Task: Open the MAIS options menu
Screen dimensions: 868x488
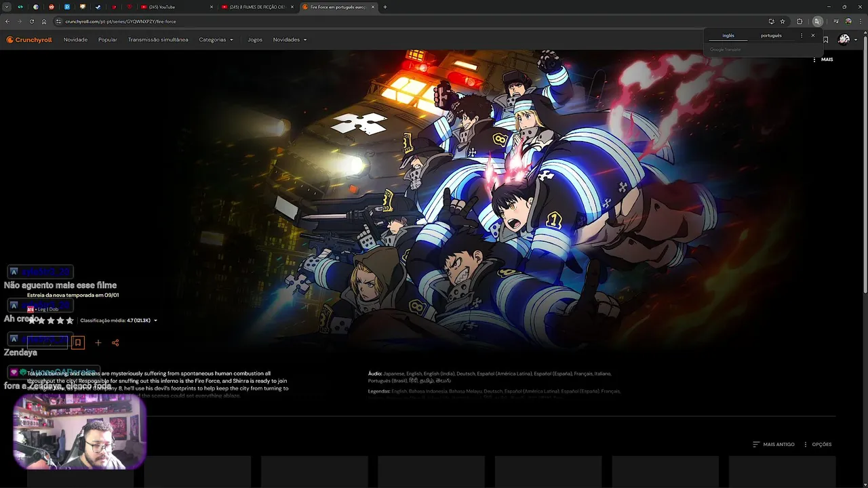Action: 823,60
